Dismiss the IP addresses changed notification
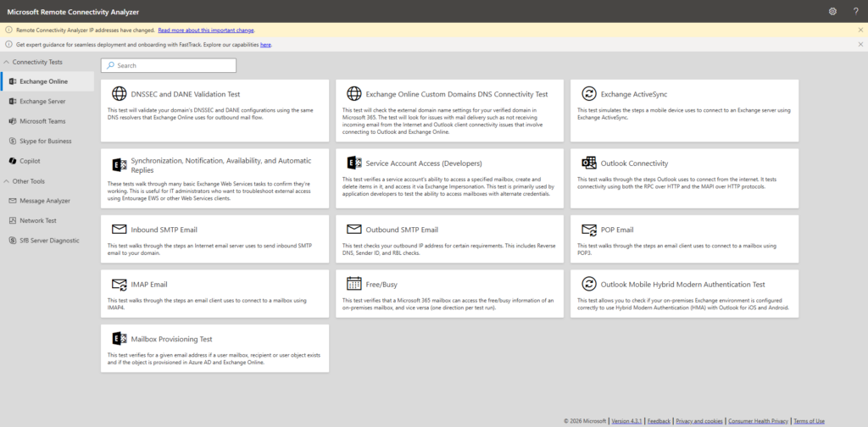Viewport: 868px width, 427px height. pyautogui.click(x=860, y=30)
